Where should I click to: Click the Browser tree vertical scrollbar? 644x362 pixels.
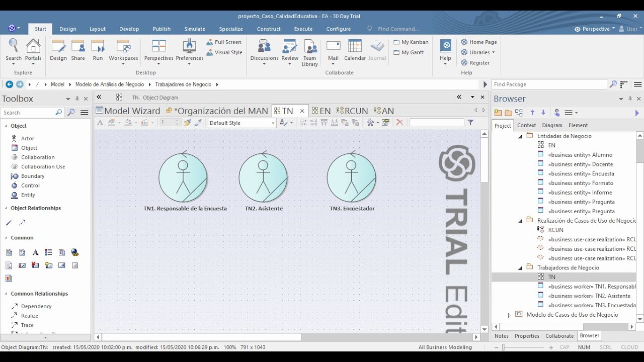coord(640,151)
